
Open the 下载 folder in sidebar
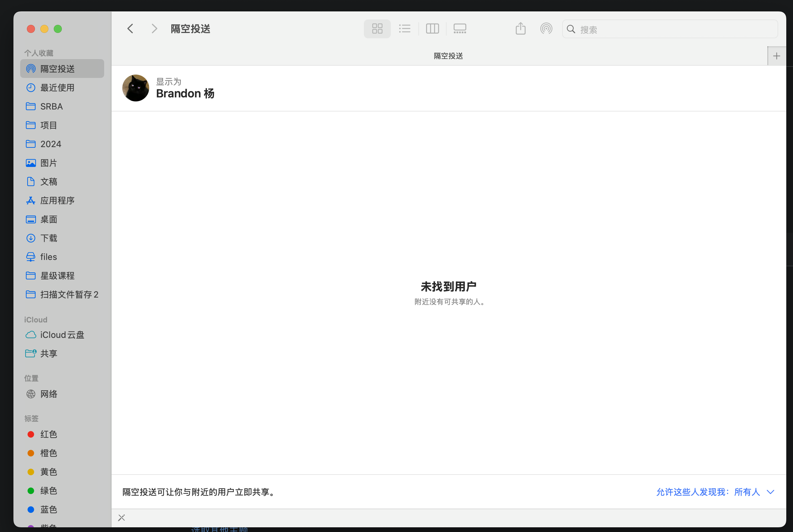[48, 238]
